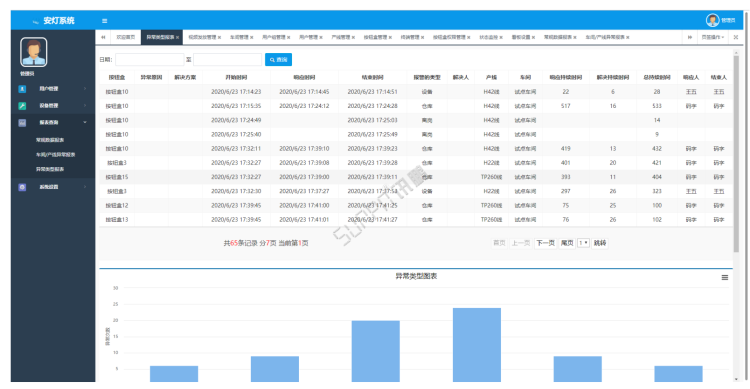Click the admin avatar in top-right header
This screenshot has width=750, height=389.
coord(712,20)
